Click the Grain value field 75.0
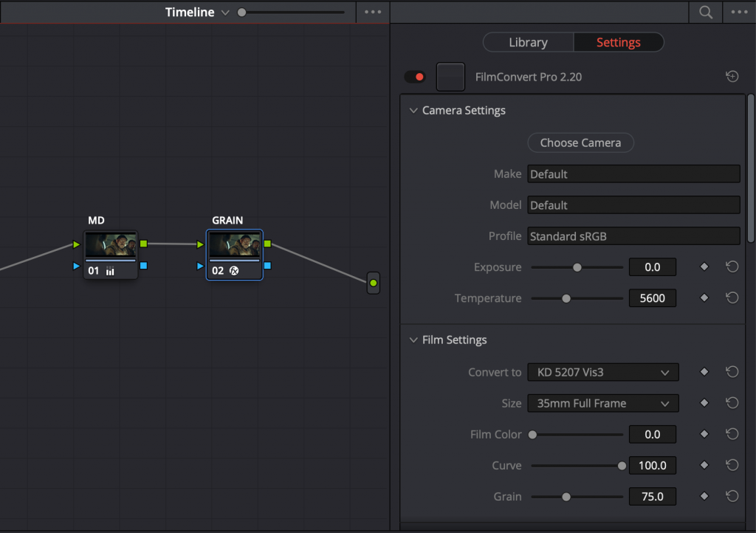Viewport: 756px width, 533px height. tap(653, 496)
